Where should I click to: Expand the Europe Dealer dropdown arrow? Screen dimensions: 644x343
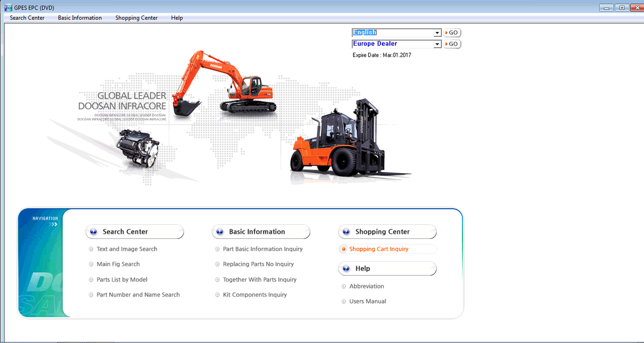(437, 44)
